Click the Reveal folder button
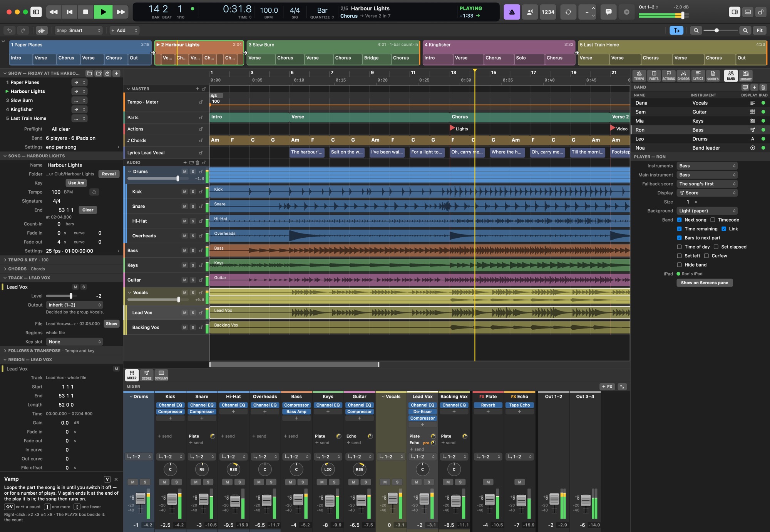The height and width of the screenshot is (532, 770). 109,174
